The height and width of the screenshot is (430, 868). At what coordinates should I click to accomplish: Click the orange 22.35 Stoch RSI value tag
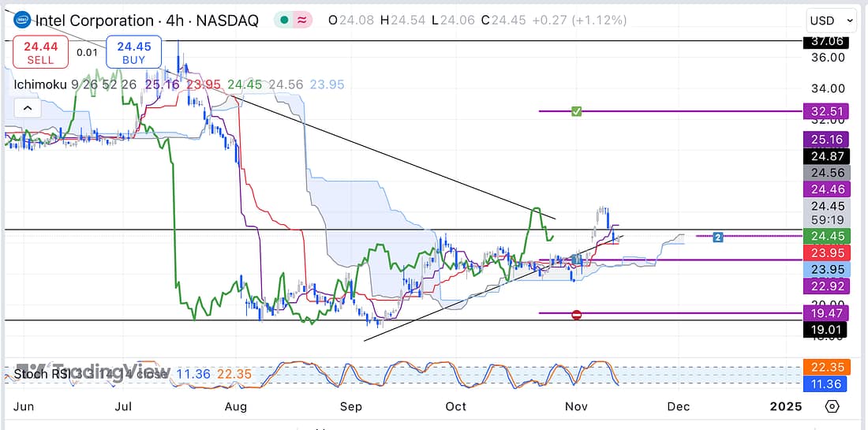(x=825, y=368)
